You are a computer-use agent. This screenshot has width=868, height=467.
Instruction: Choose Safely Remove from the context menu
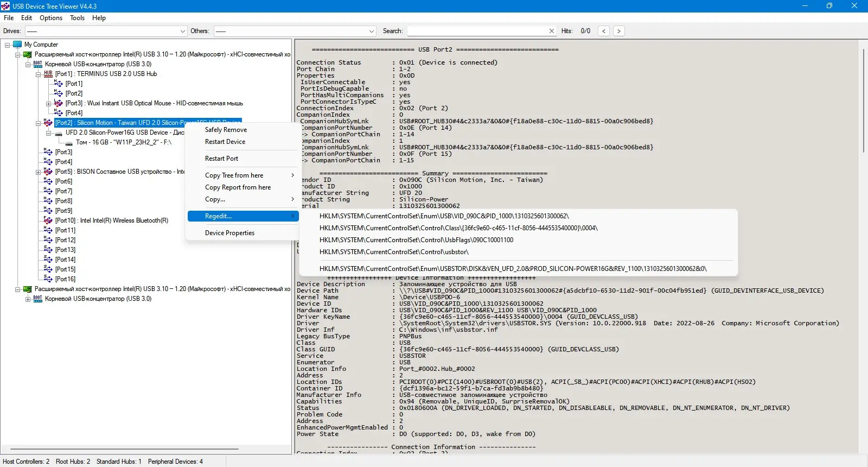[x=242, y=130]
